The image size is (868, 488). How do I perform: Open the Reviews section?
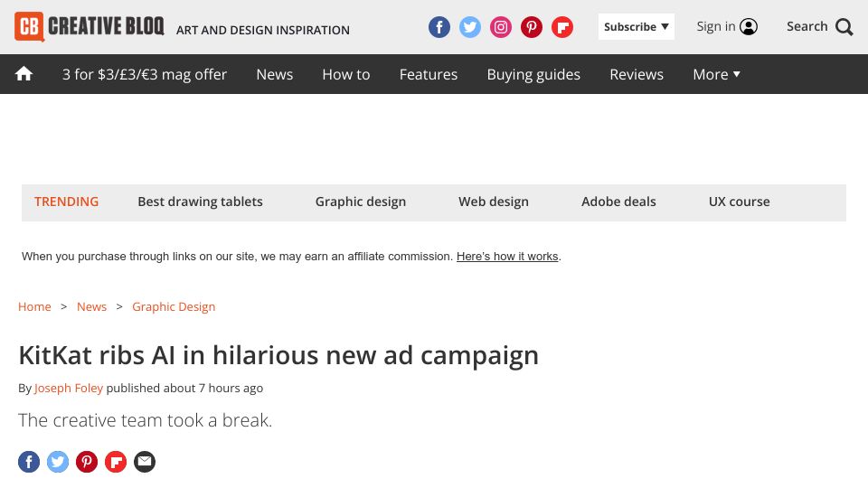637,74
